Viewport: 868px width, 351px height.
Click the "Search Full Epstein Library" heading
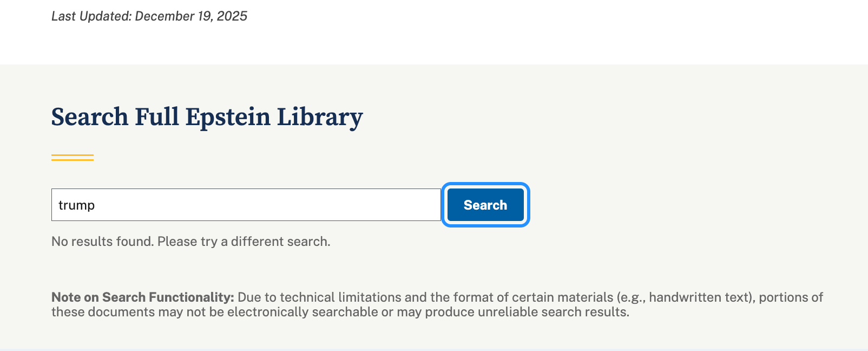click(x=207, y=117)
